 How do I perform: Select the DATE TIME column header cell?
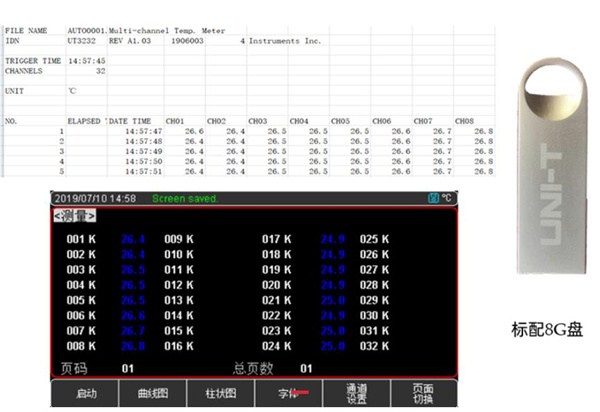point(131,120)
